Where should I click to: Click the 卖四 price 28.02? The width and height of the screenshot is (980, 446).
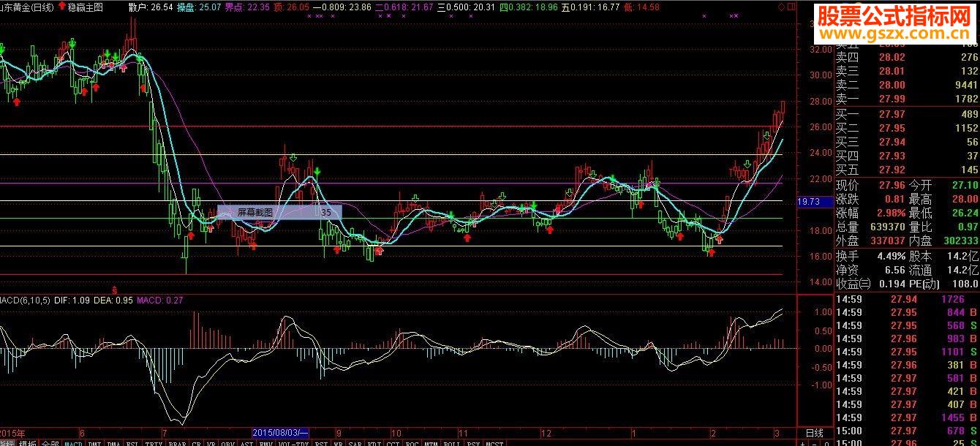(x=892, y=57)
